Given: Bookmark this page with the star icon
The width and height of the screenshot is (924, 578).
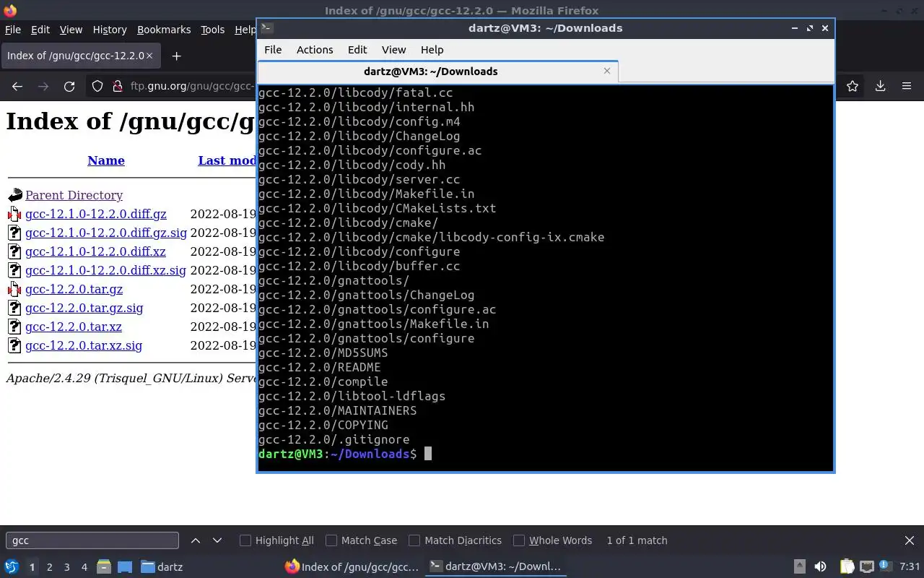Looking at the screenshot, I should pos(853,86).
